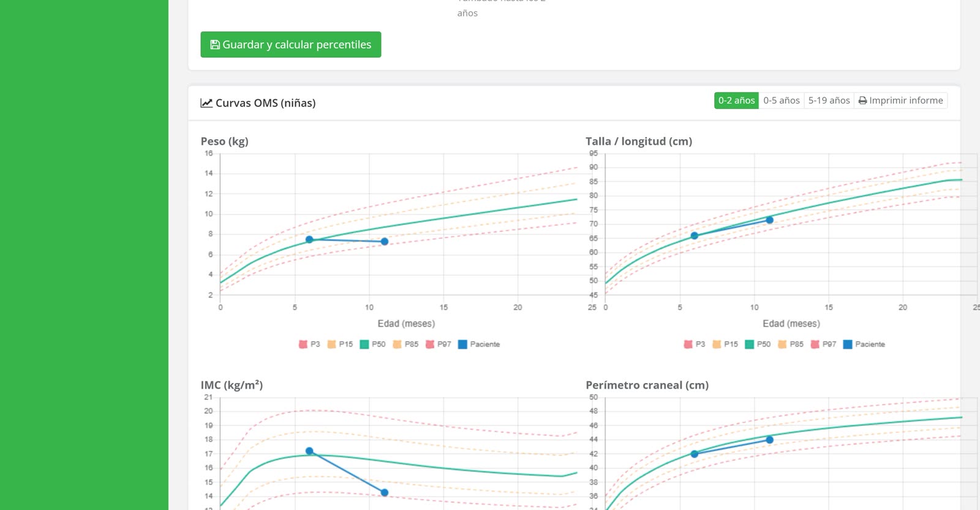Toggle P3 legend in Peso chart
This screenshot has height=510, width=980.
309,344
